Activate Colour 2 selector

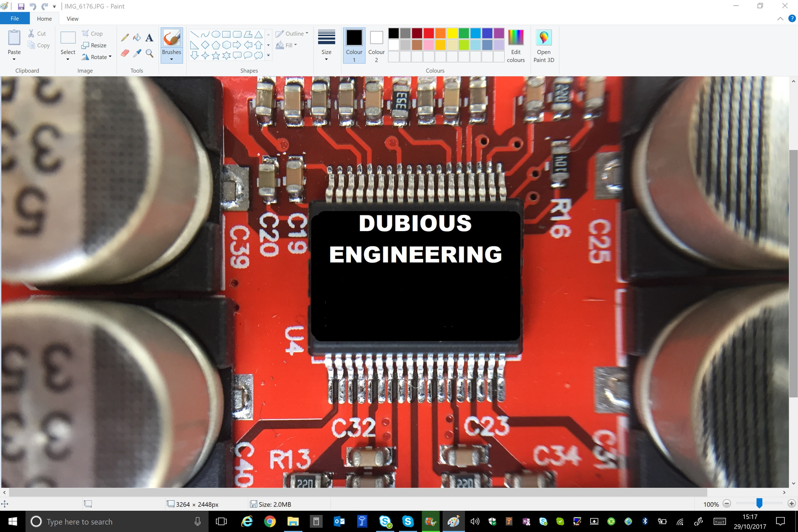376,45
